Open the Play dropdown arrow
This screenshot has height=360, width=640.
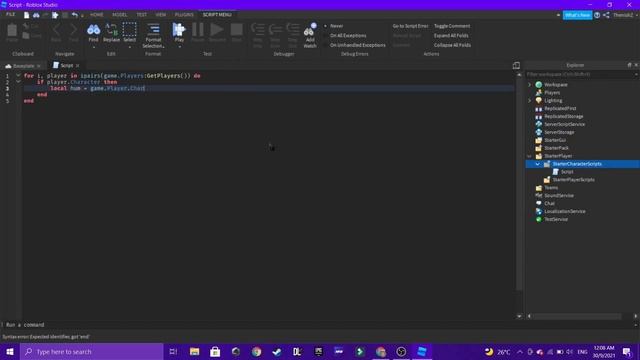pos(179,47)
